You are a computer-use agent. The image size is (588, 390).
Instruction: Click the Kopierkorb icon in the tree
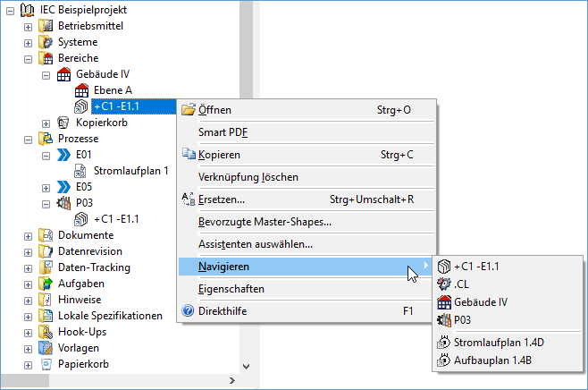pyautogui.click(x=64, y=123)
